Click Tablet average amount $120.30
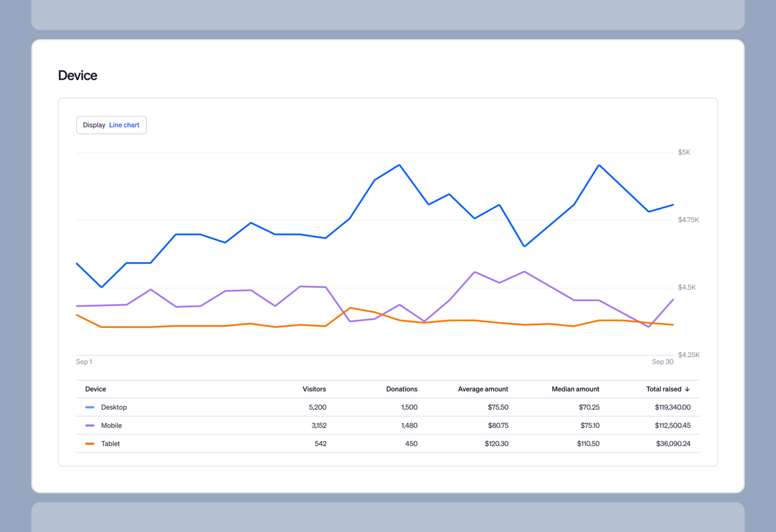Screen dimensions: 776x532 (x=496, y=444)
